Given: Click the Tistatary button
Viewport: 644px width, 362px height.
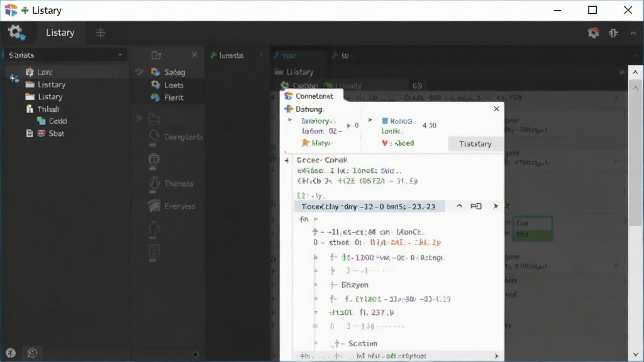Looking at the screenshot, I should point(475,144).
